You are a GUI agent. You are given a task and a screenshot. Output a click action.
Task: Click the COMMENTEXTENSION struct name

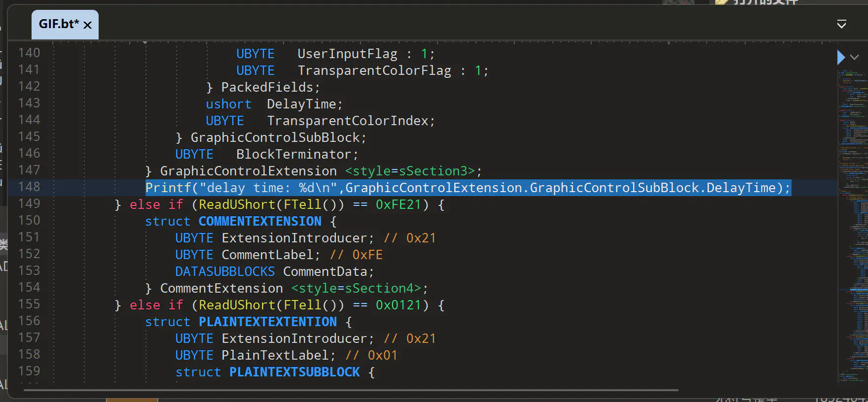click(260, 222)
